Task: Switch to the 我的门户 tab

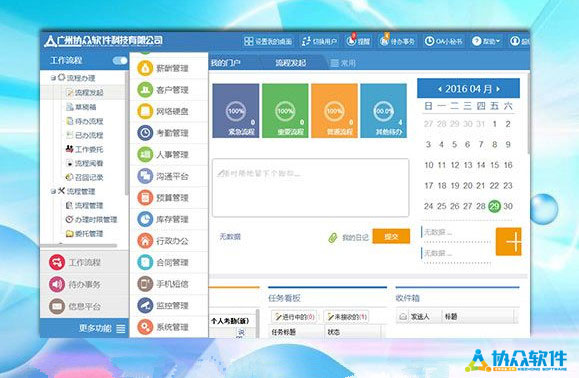Action: tap(226, 63)
